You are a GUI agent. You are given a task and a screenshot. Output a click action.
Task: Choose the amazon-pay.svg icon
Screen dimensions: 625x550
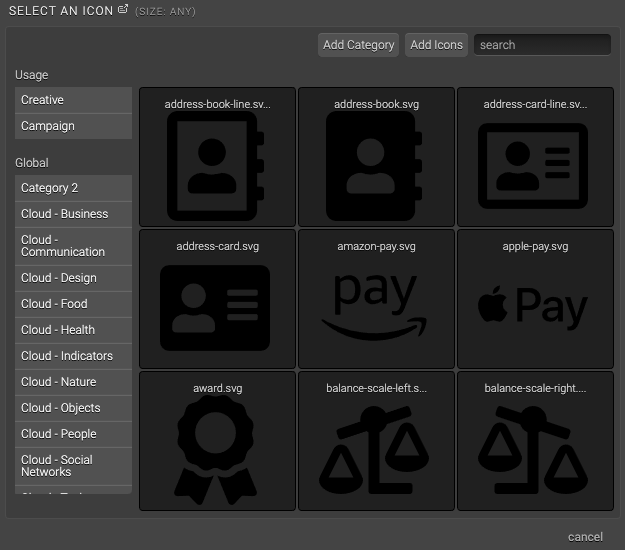[376, 299]
